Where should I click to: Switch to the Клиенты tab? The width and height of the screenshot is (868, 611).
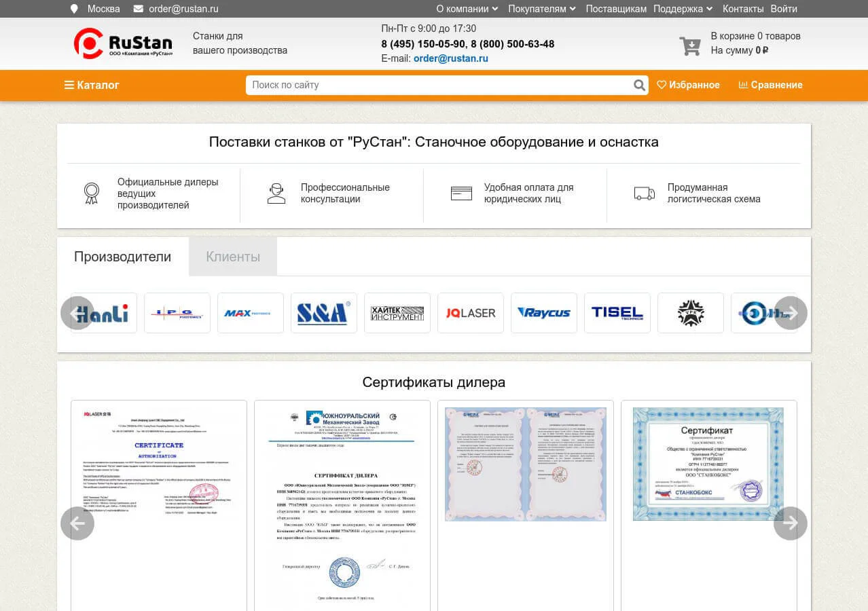tap(233, 257)
